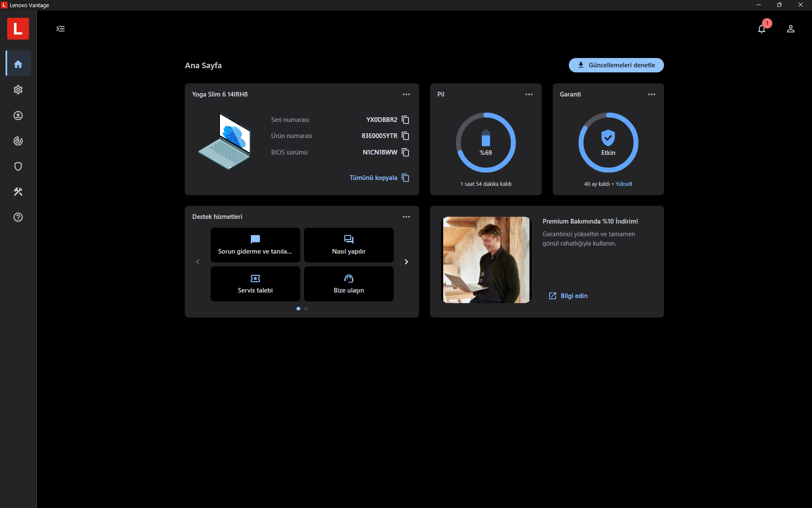Open Garanti card three-dot menu
The width and height of the screenshot is (812, 508).
[652, 94]
